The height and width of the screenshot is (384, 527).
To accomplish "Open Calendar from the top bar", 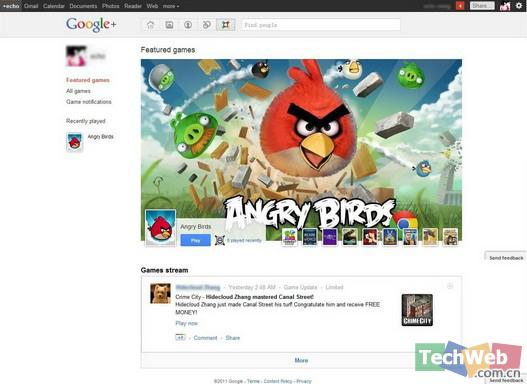I will click(x=54, y=6).
